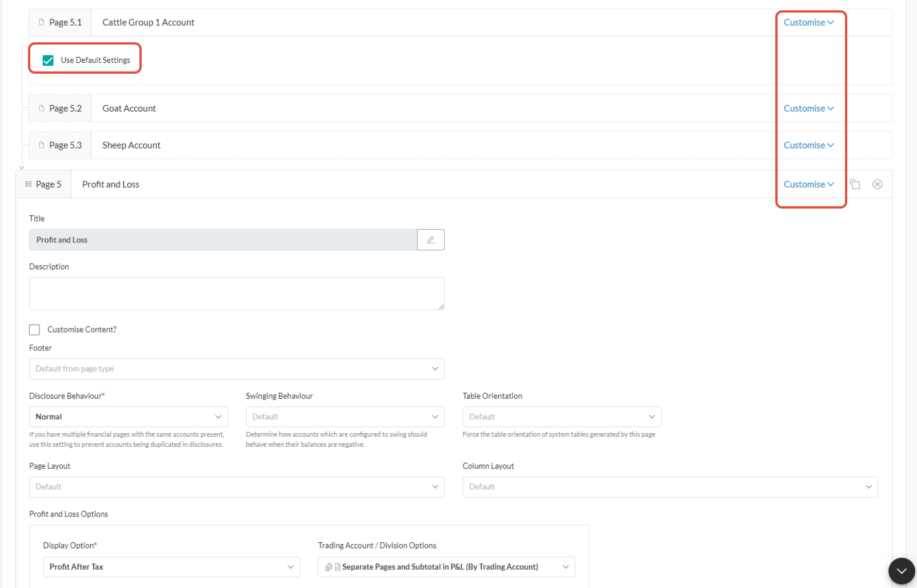This screenshot has width=917, height=588.
Task: Open the Trading Account / Division Options dropdown
Action: pos(446,567)
